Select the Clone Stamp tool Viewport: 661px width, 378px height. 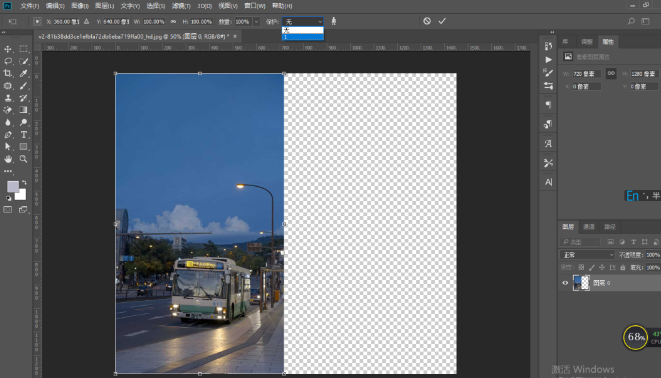pos(8,98)
